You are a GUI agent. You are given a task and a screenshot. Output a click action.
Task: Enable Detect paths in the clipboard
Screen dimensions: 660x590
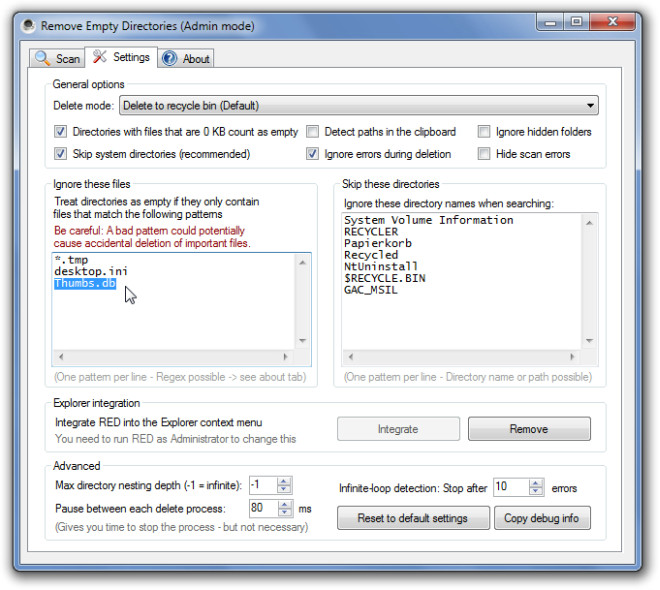(x=313, y=132)
